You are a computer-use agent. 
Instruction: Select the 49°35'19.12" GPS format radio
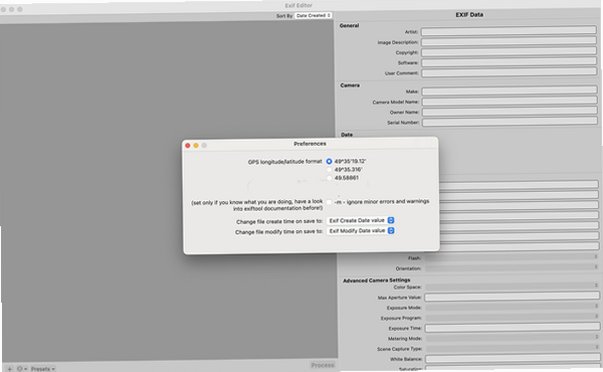[329, 161]
